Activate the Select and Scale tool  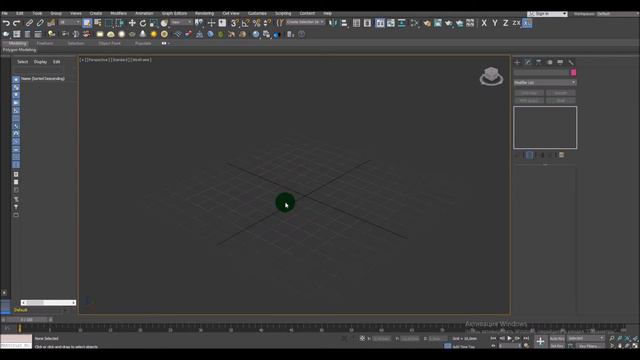pyautogui.click(x=153, y=23)
